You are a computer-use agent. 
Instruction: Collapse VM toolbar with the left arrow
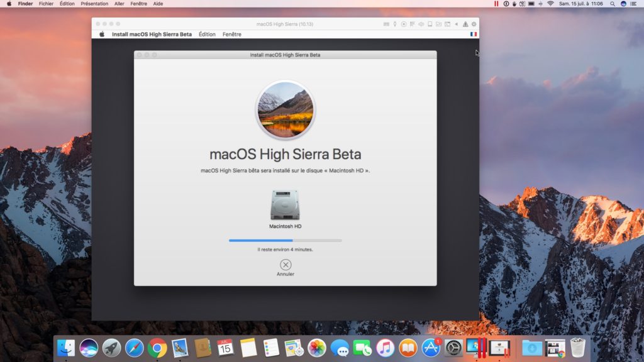(x=457, y=25)
